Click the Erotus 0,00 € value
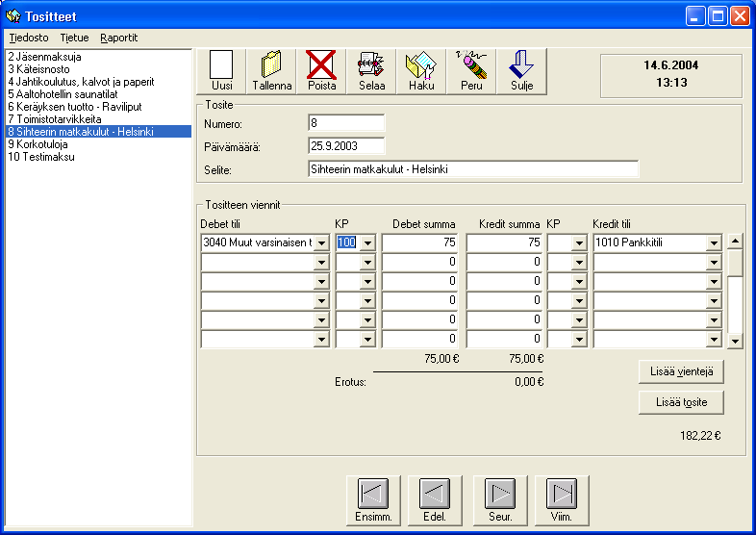Image resolution: width=756 pixels, height=535 pixels. click(x=529, y=382)
